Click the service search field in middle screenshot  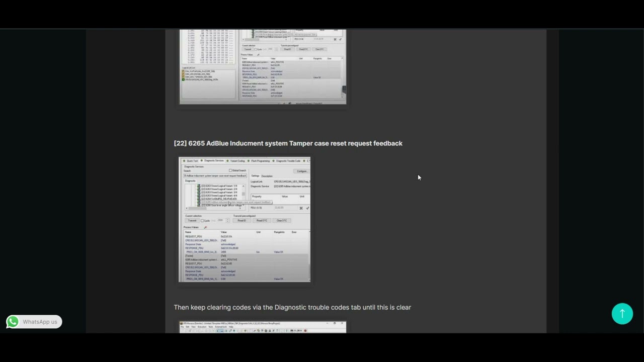pyautogui.click(x=215, y=176)
